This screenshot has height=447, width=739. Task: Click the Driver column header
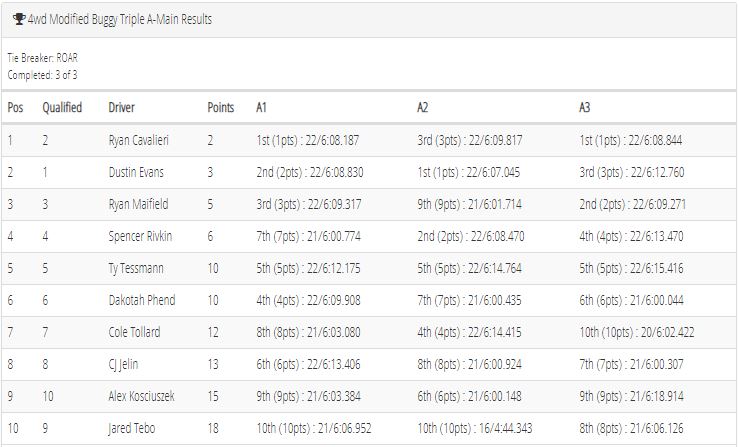coord(122,108)
